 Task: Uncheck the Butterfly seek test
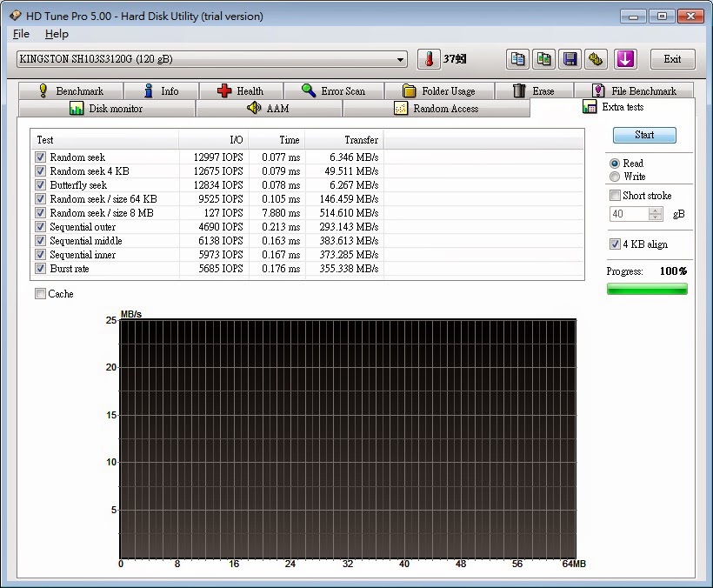point(40,185)
